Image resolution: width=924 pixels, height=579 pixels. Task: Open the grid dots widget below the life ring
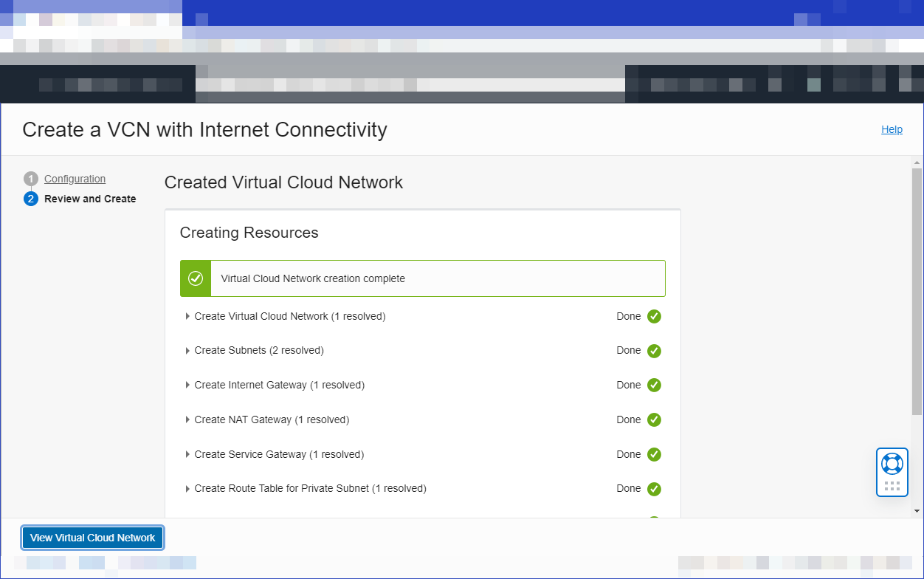(892, 486)
